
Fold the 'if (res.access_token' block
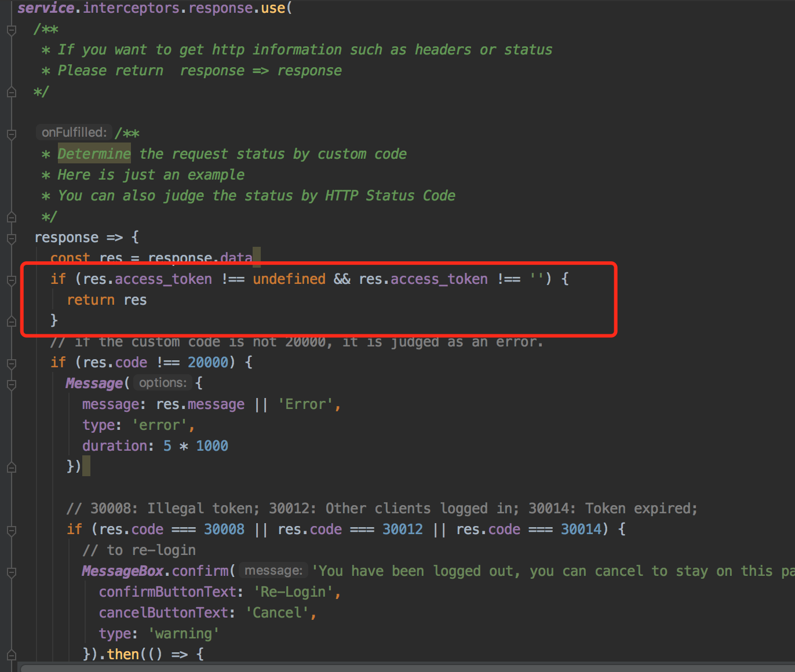[x=11, y=280]
